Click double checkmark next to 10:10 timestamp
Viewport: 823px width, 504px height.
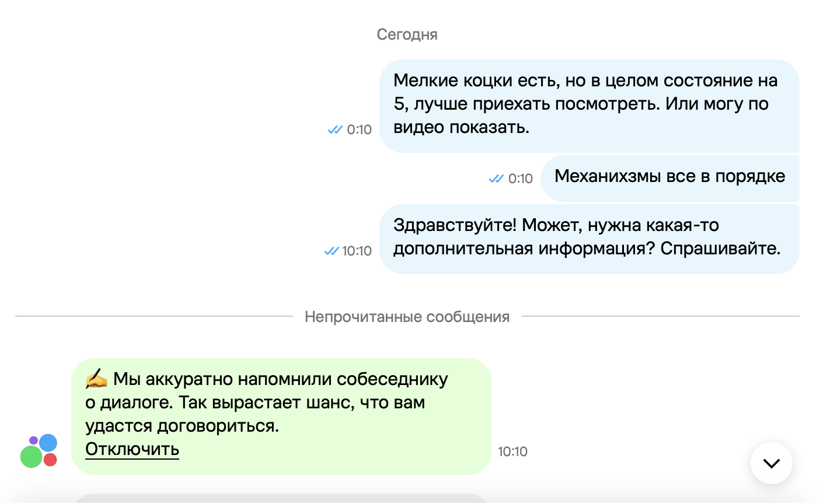(x=332, y=251)
